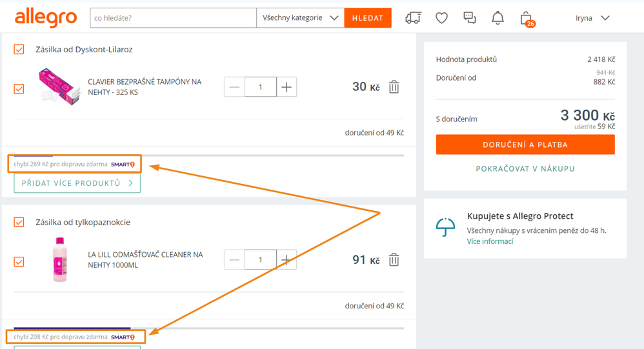Viewport: 644px width, 349px height.
Task: Open the allegro home logo
Action: pos(46,17)
